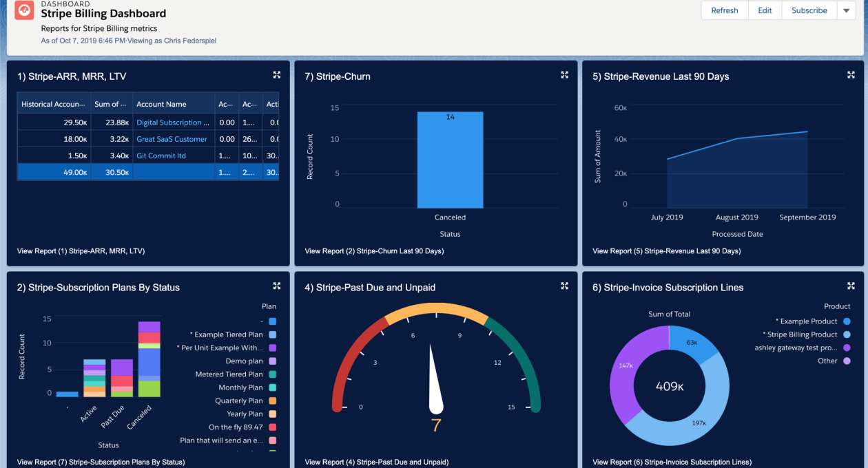868x468 pixels.
Task: Click the ashley gateway test product legend swatch
Action: (847, 348)
